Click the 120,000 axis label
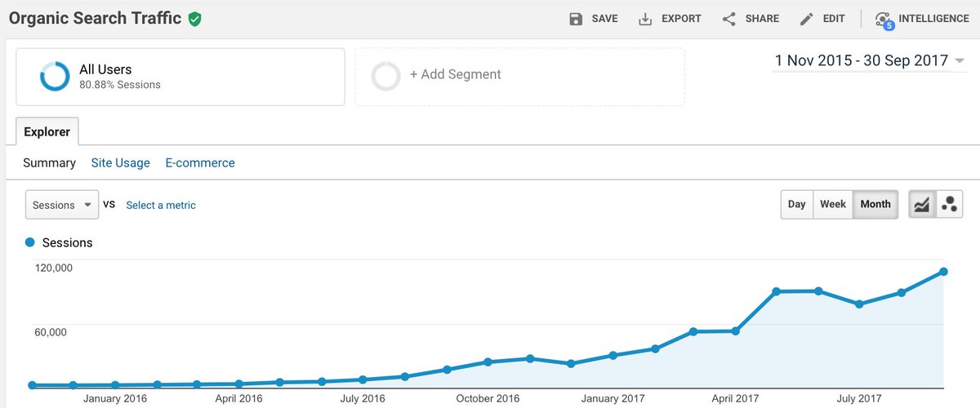 pyautogui.click(x=54, y=268)
